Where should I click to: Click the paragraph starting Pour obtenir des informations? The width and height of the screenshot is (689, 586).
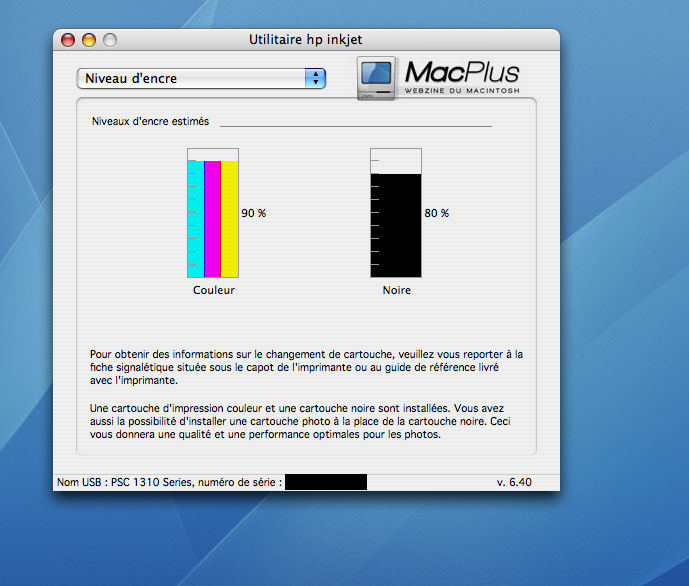[306, 367]
